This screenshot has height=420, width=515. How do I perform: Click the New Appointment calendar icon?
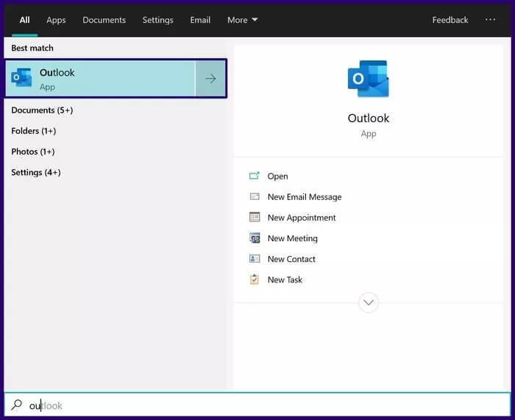click(x=255, y=217)
